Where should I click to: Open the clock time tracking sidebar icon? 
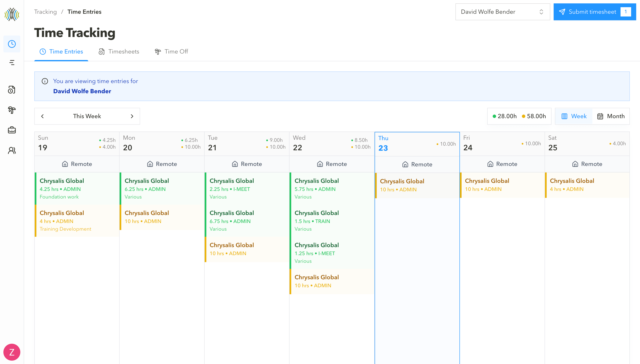pos(12,44)
